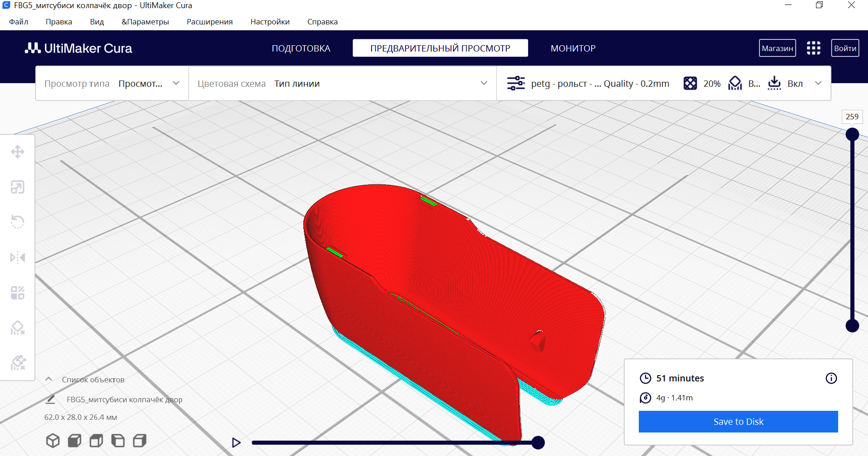Show print time details info icon
The image size is (868, 456).
(x=831, y=378)
